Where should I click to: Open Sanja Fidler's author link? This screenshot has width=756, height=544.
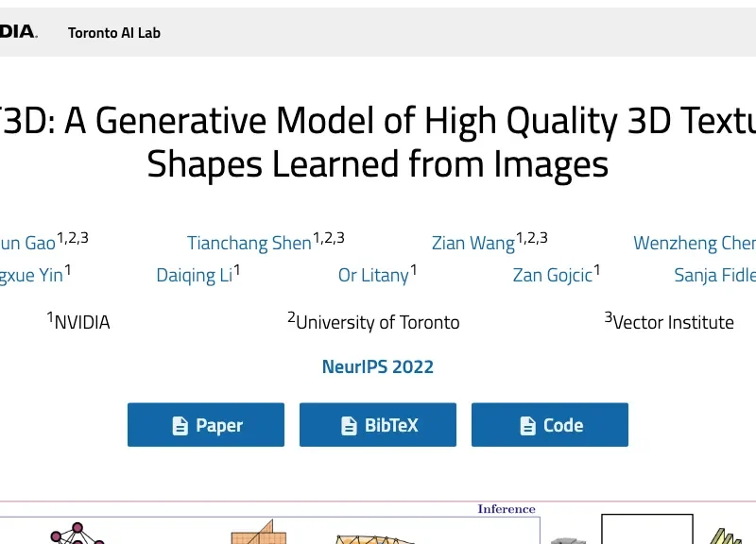click(714, 276)
